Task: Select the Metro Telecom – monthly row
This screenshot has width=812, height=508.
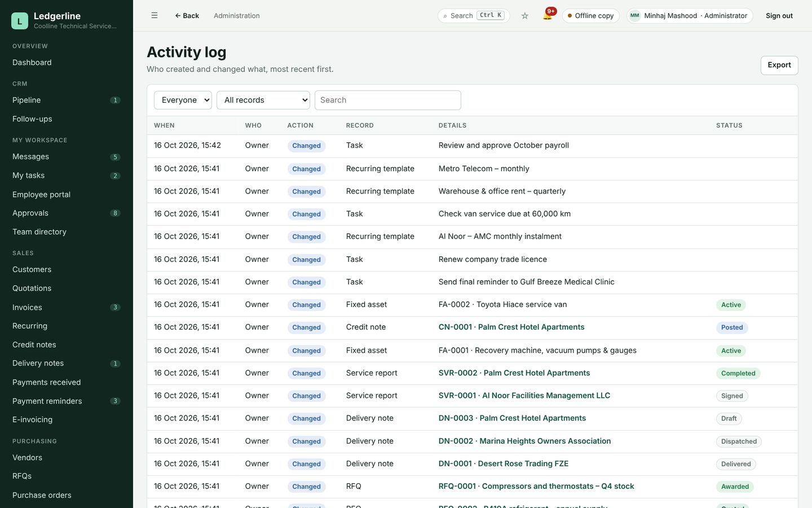Action: click(x=473, y=169)
